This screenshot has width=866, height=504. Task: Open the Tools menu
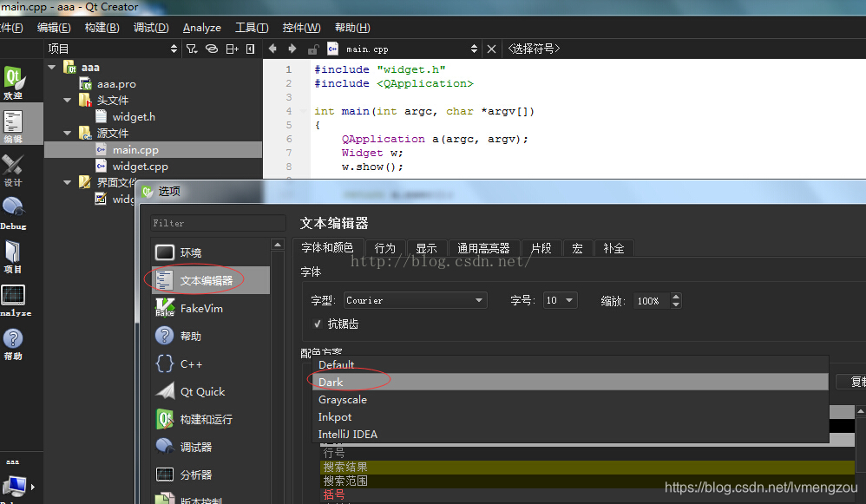click(252, 28)
